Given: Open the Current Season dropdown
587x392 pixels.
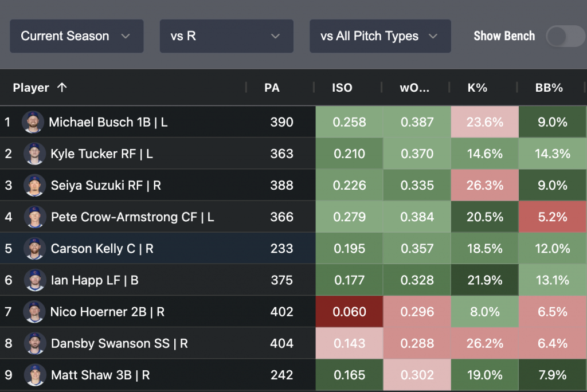Looking at the screenshot, I should (x=76, y=36).
